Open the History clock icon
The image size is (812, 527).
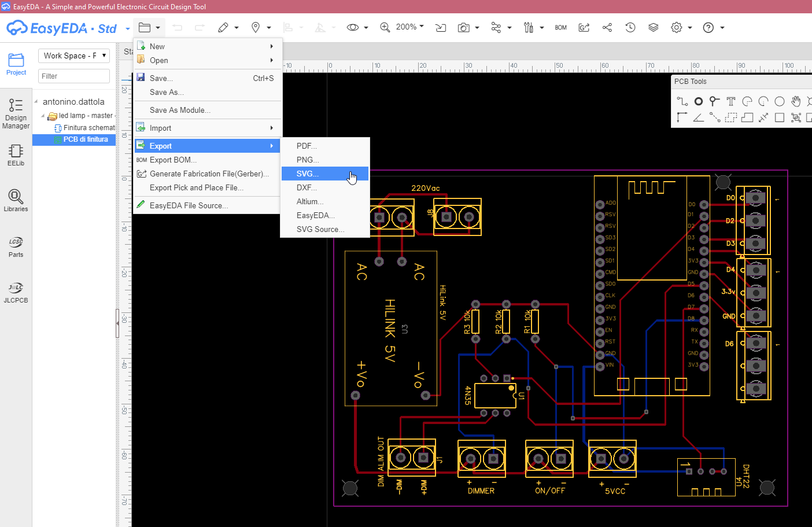630,27
